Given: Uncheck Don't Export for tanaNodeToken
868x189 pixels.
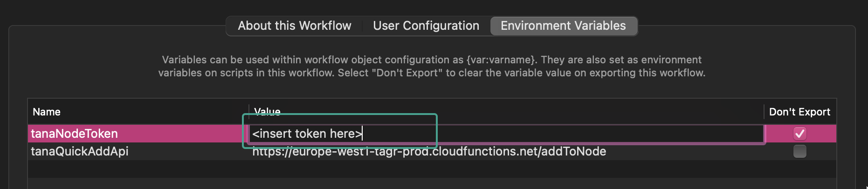Looking at the screenshot, I should (800, 134).
